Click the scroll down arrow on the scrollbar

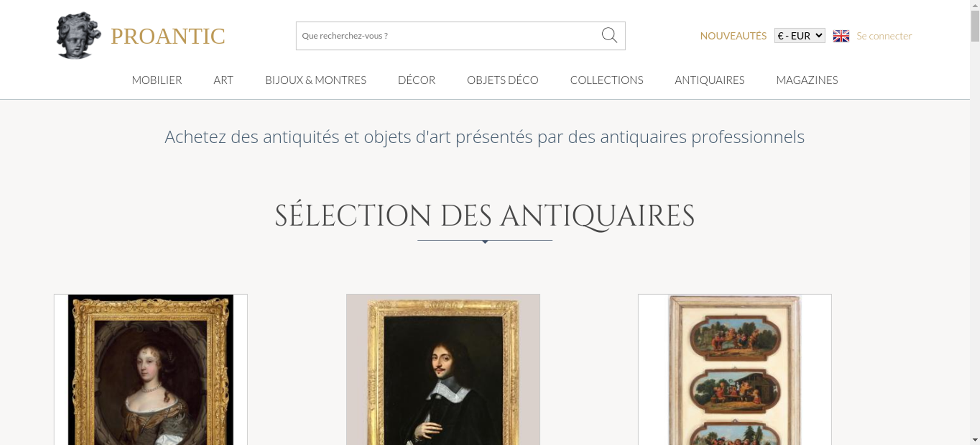(x=975, y=440)
